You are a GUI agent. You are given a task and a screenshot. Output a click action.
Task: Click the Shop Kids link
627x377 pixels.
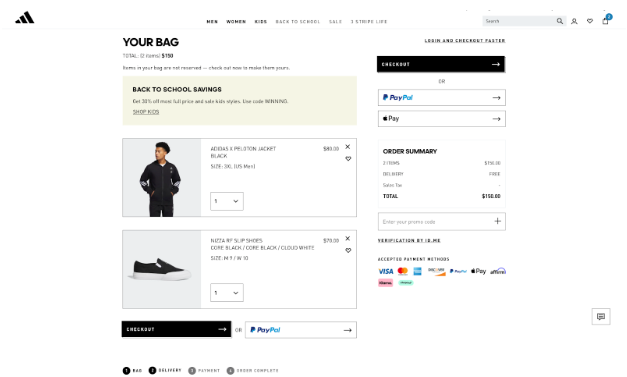coord(146,112)
